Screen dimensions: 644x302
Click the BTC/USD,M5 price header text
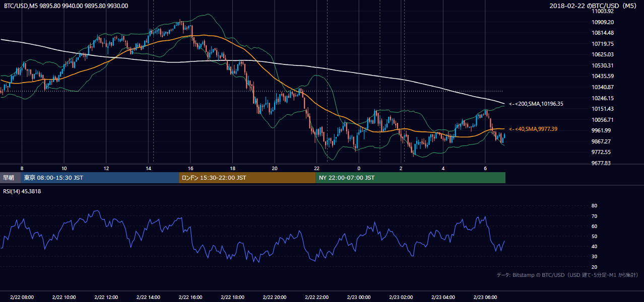[x=66, y=6]
